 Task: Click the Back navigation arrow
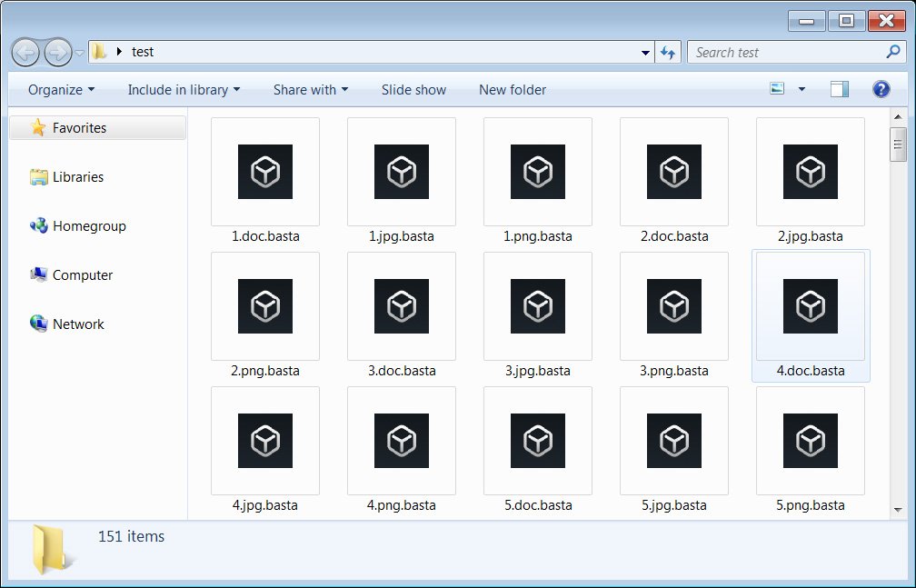[25, 53]
